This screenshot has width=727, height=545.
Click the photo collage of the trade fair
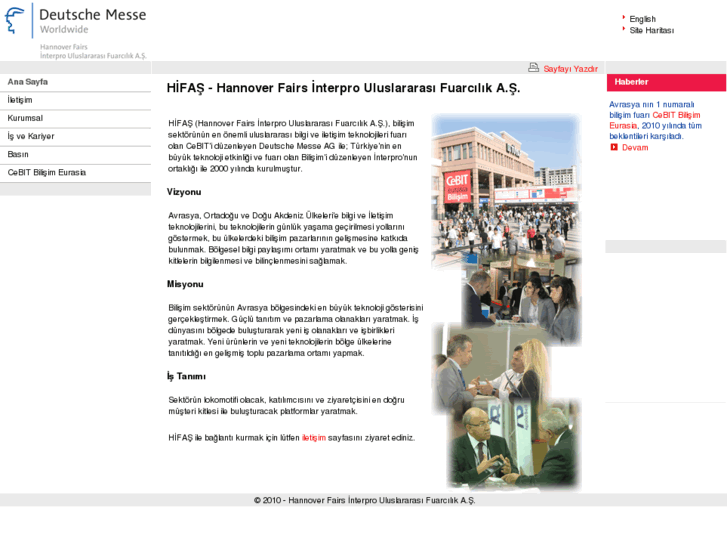(506, 302)
